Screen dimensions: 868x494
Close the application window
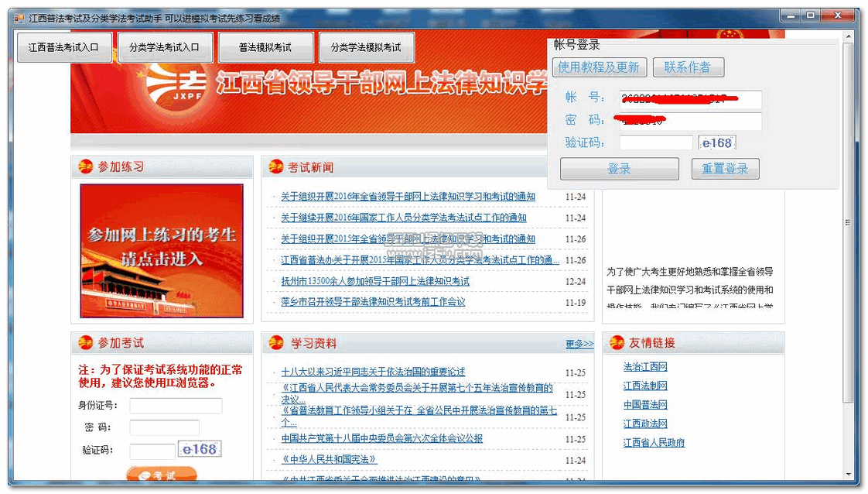[838, 15]
